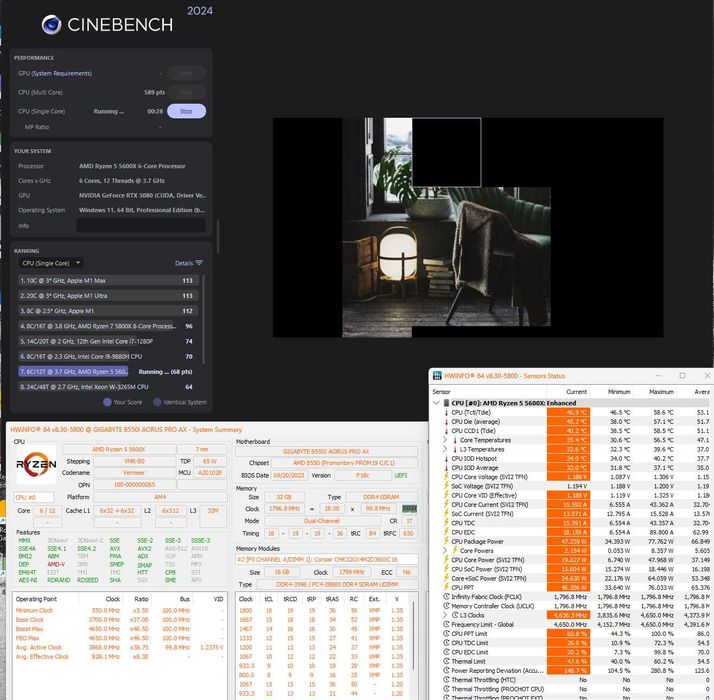Click the Cinebench render preview image
The image size is (714, 700).
click(468, 227)
